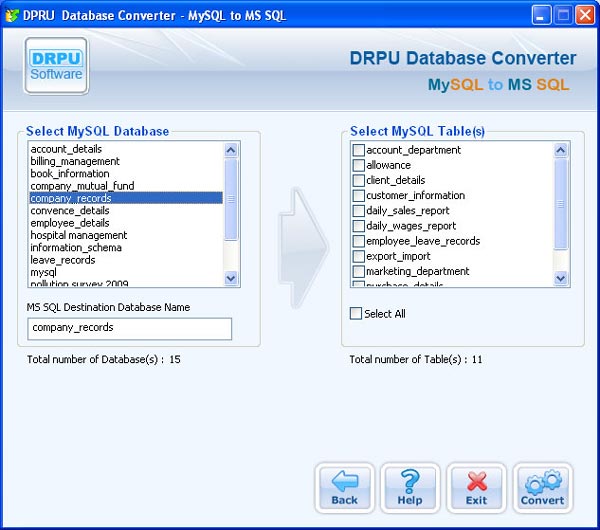Select leave_records database
Screen dimensions: 600x530
126,260
